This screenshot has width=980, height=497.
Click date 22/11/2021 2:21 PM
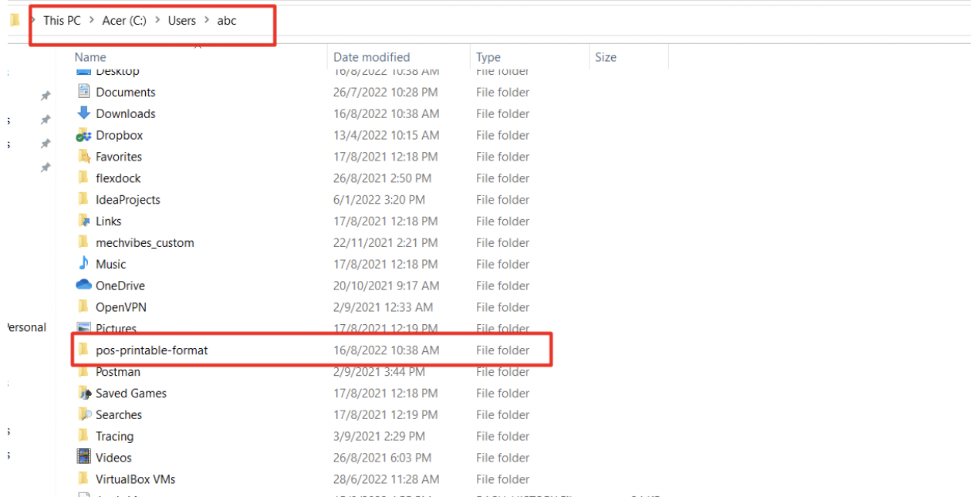coord(386,243)
